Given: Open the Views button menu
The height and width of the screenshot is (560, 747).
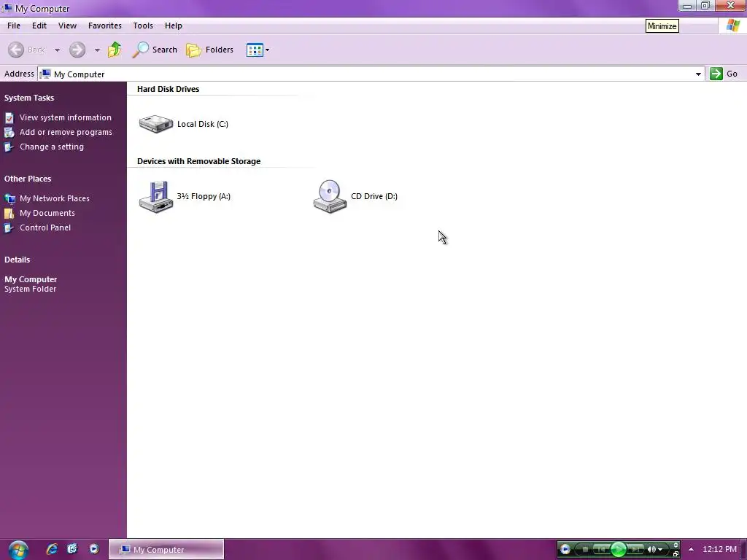Looking at the screenshot, I should (258, 50).
